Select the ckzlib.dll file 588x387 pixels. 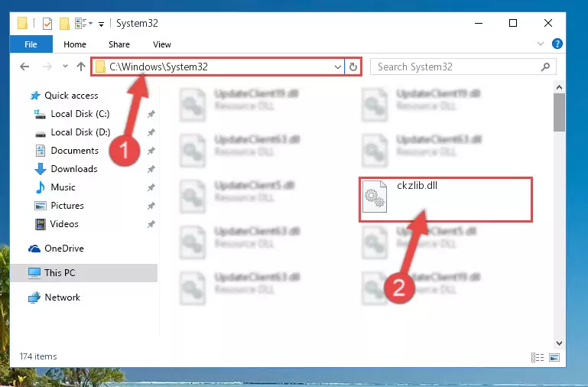click(x=446, y=200)
